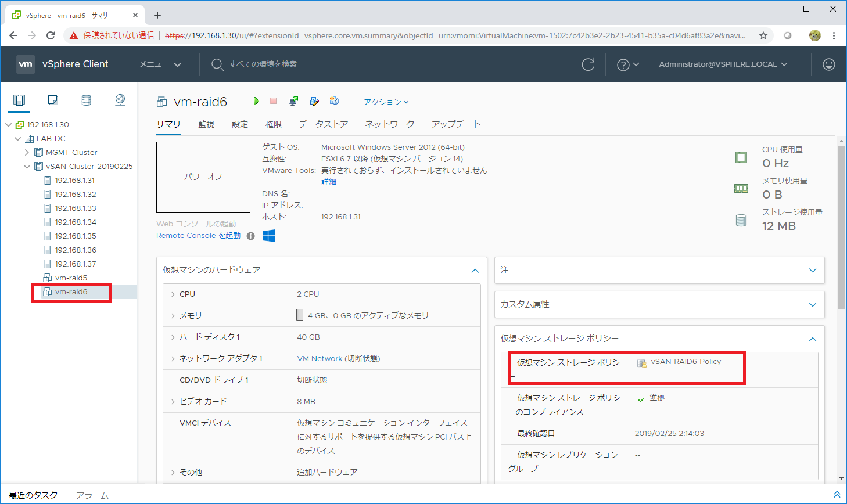847x504 pixels.
Task: Expand the MGMT-Cluster node
Action: 27,153
